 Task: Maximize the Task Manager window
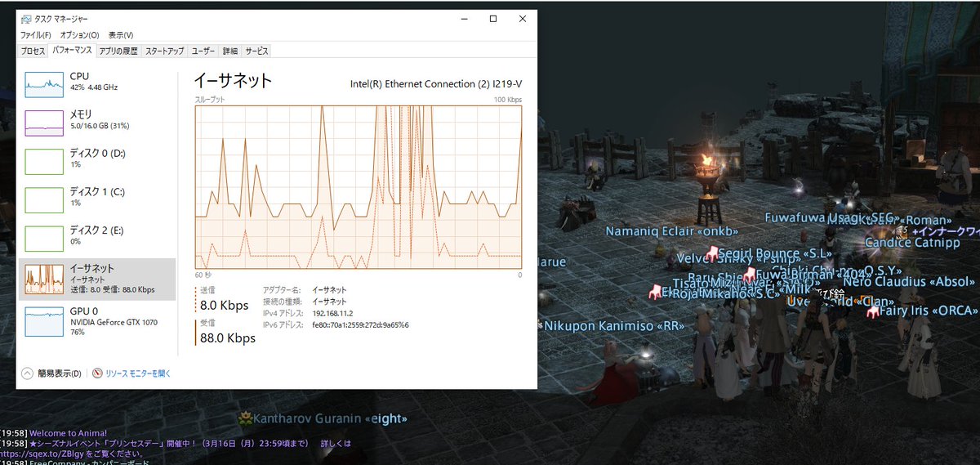click(x=493, y=18)
